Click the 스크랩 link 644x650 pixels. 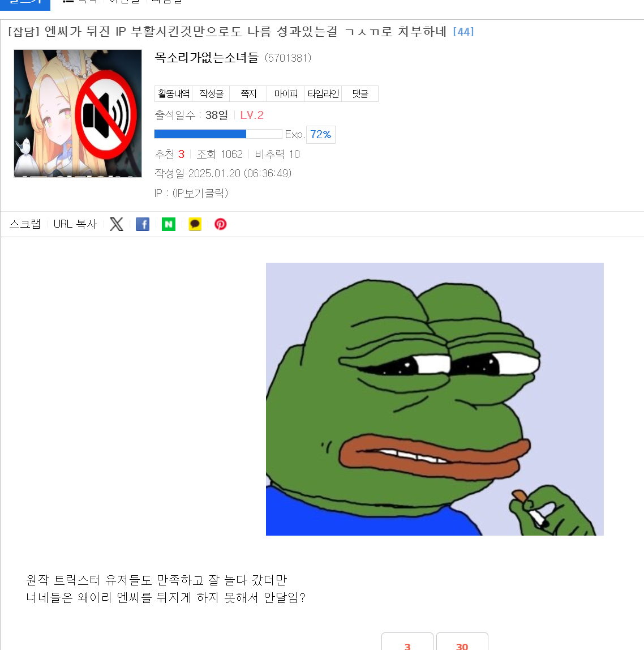tap(25, 224)
